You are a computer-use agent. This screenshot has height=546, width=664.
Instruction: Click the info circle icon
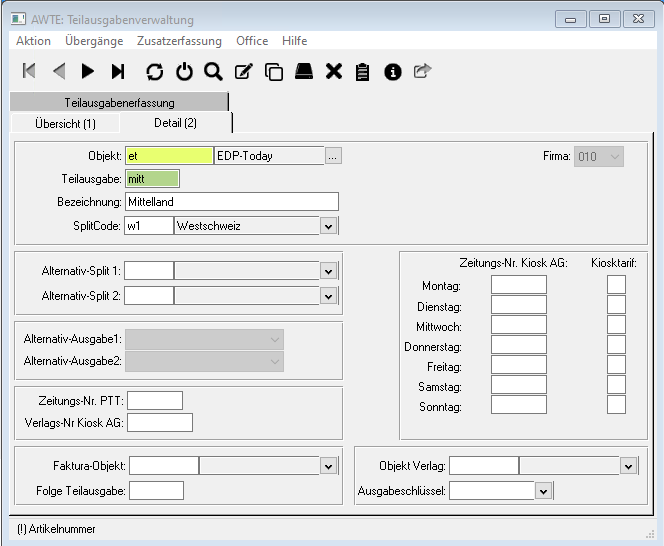(393, 71)
